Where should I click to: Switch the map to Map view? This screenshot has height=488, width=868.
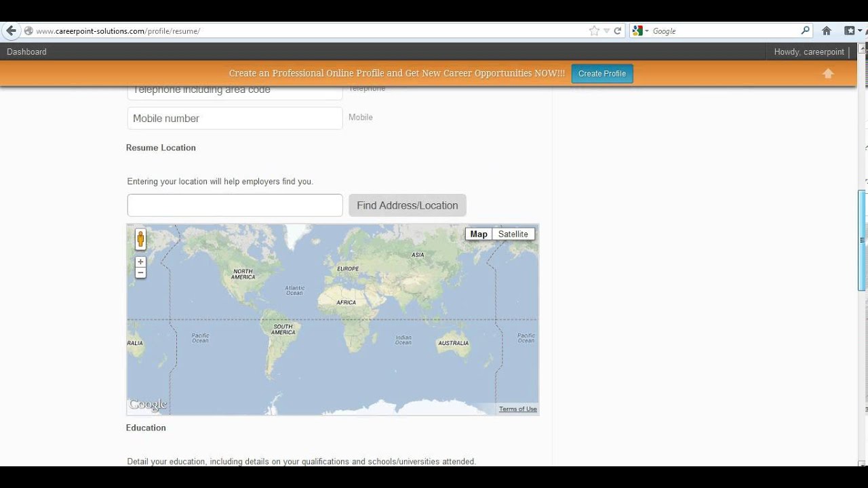pyautogui.click(x=479, y=234)
